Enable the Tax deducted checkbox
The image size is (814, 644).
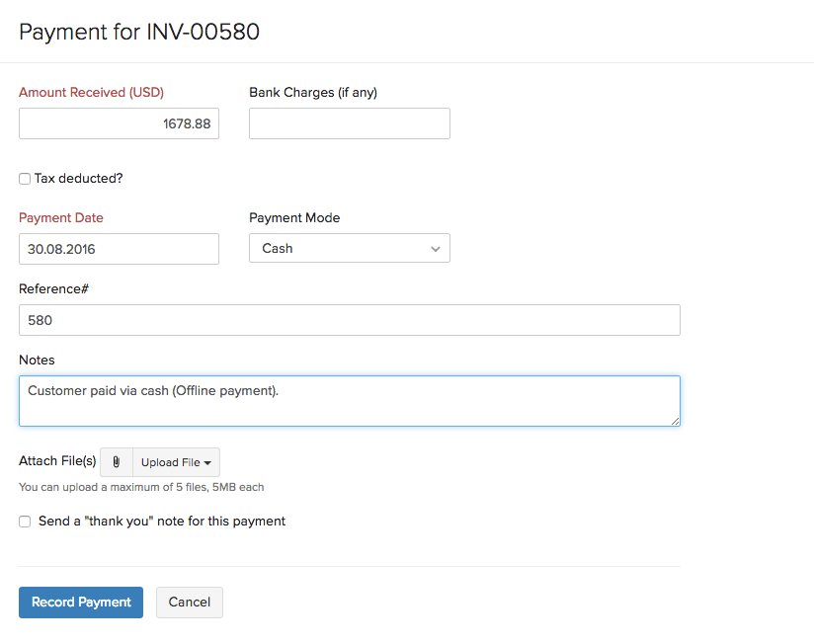click(x=25, y=179)
